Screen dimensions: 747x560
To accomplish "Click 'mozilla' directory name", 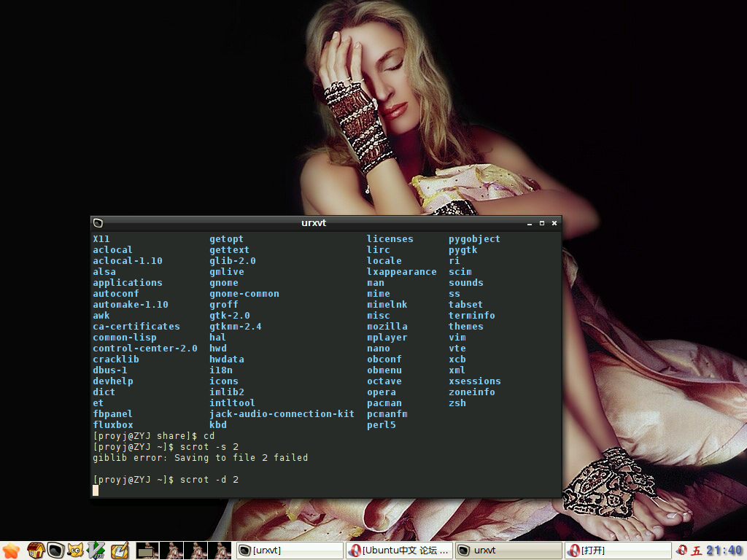I will (387, 327).
